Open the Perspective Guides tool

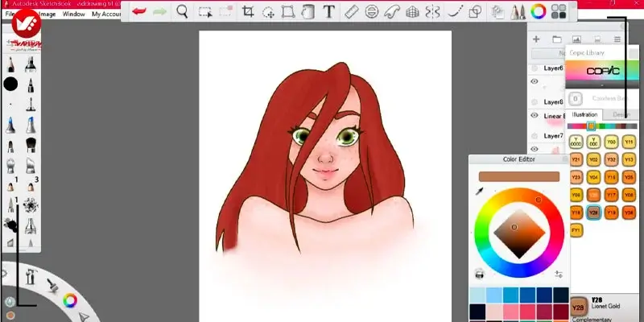point(412,12)
